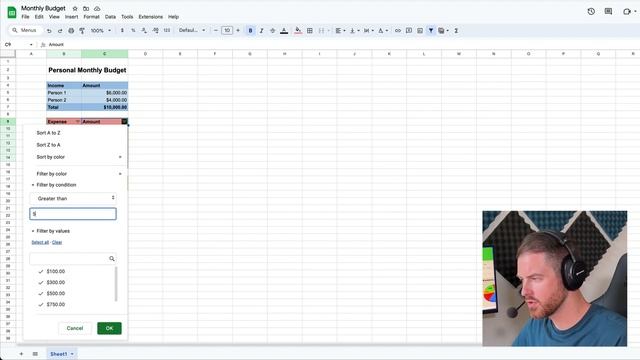The width and height of the screenshot is (640, 360).
Task: Click the Redo icon in toolbar
Action: coord(60,31)
